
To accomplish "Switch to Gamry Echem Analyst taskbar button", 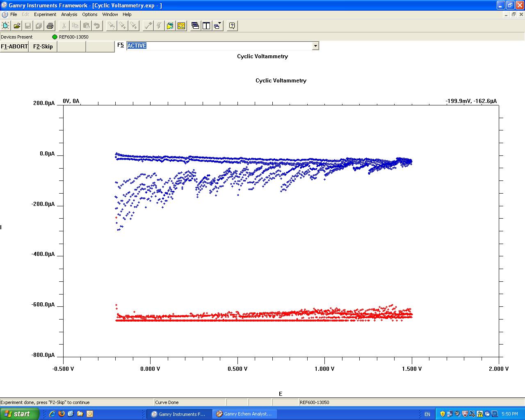I will click(244, 414).
